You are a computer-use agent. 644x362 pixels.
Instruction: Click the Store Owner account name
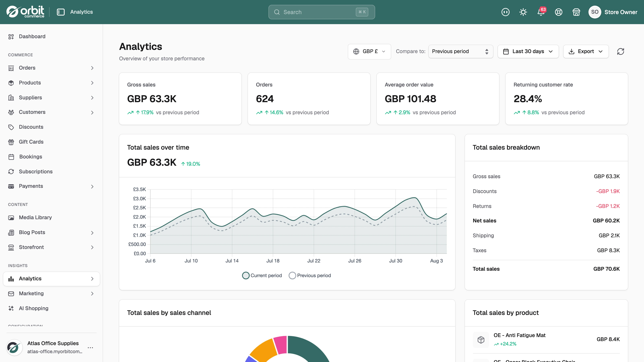coord(621,12)
